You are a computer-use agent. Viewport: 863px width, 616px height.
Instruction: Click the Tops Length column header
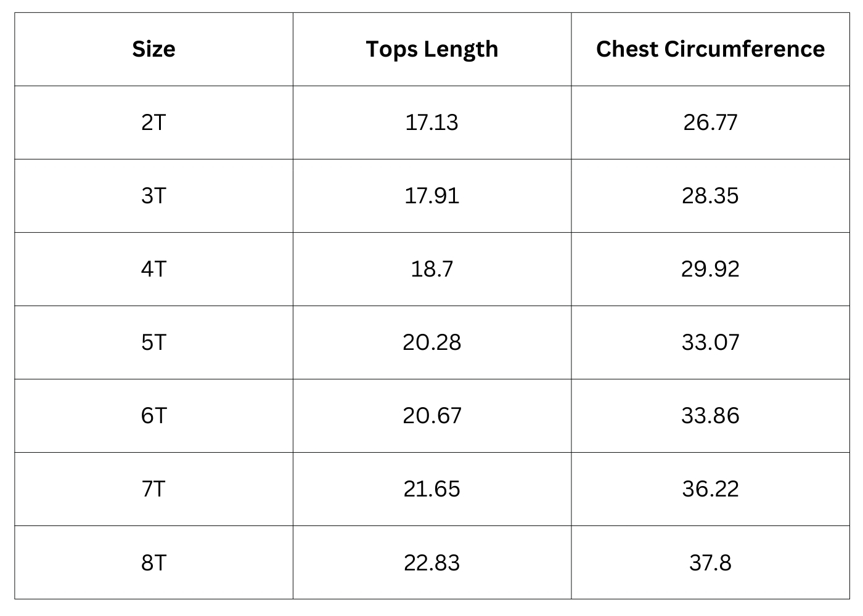431,49
